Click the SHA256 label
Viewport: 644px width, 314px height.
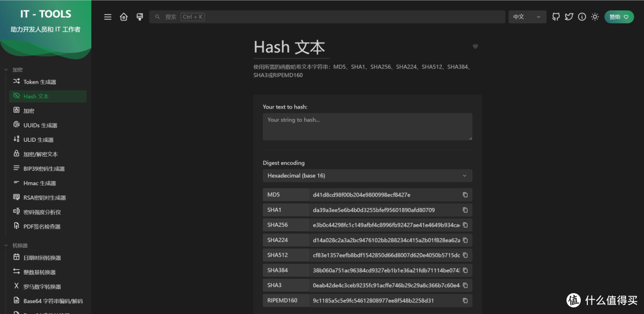(x=277, y=225)
